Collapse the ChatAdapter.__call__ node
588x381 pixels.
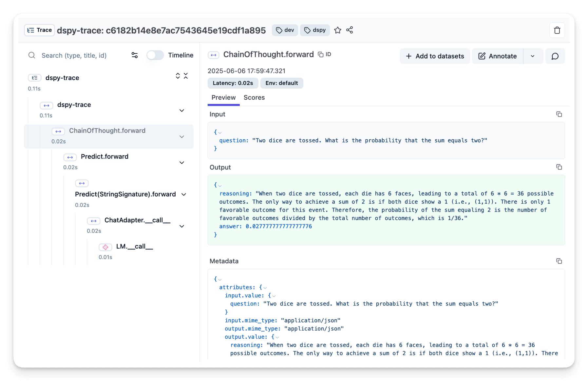tap(182, 226)
